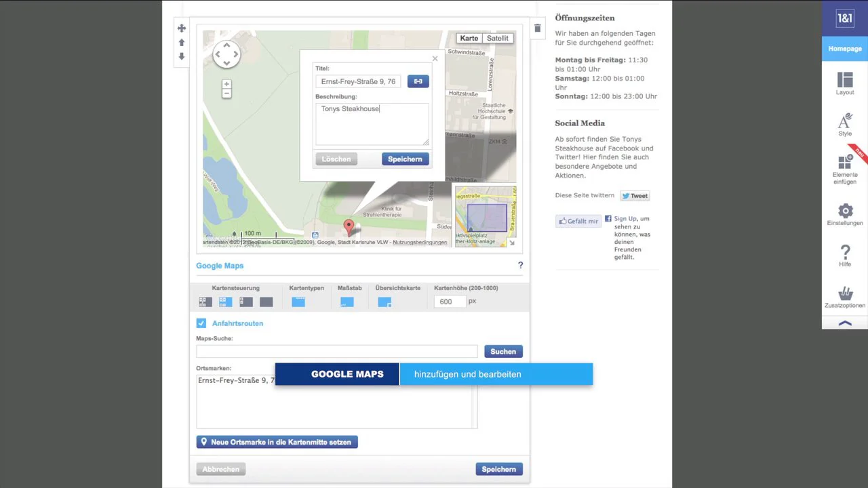Click Löschen in the marker popup
Viewport: 868px width, 488px height.
[336, 159]
